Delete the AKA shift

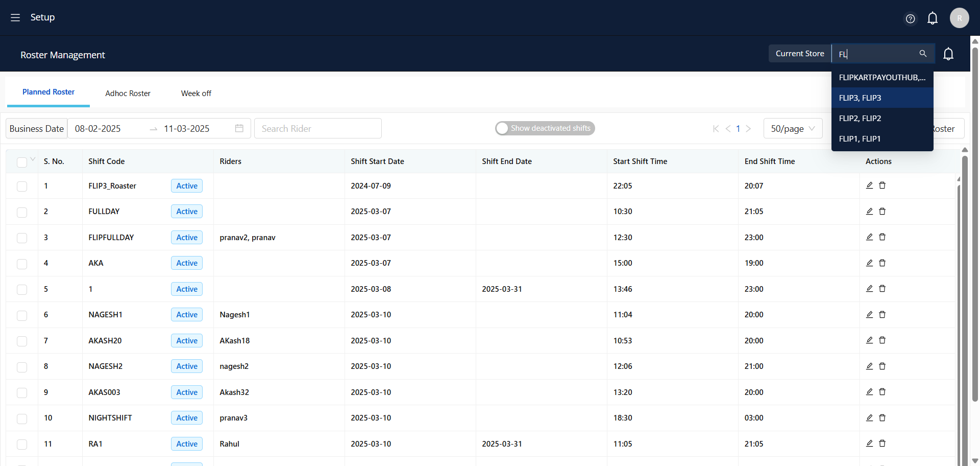882,263
